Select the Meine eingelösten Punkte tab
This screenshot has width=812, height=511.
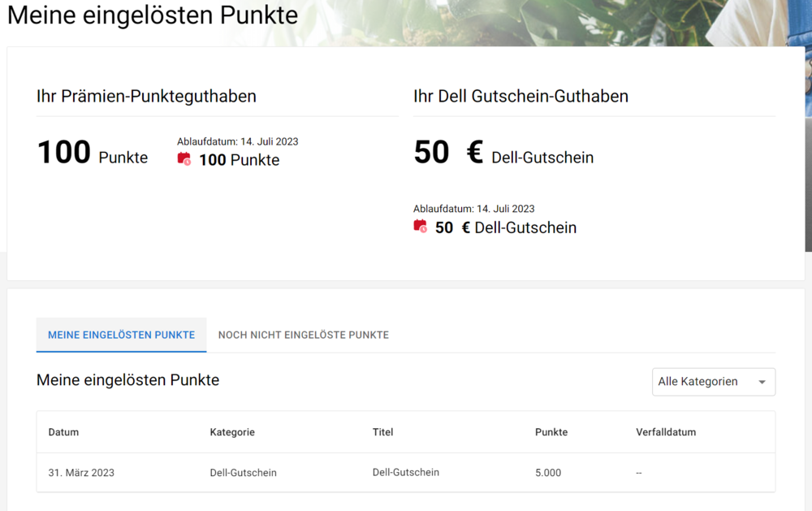(121, 335)
